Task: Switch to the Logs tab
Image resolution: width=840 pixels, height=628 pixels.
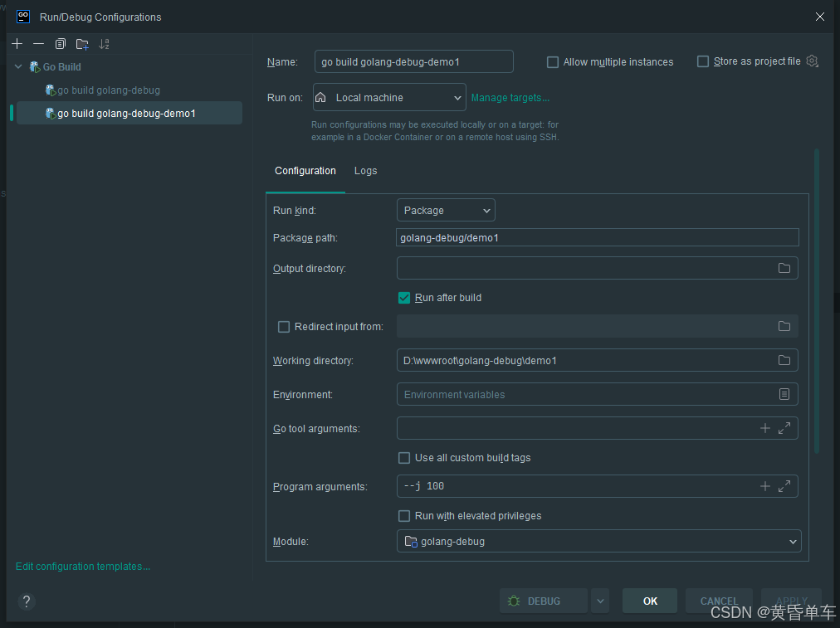Action: (x=365, y=171)
